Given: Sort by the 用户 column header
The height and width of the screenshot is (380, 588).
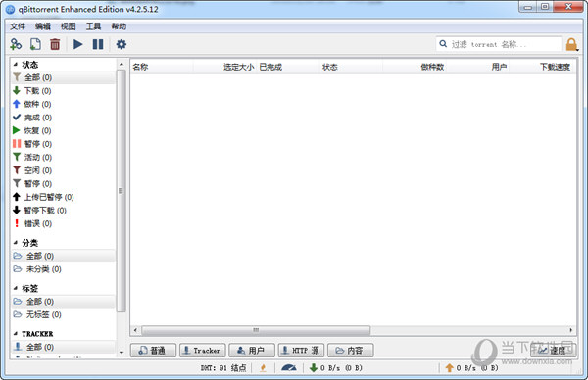Looking at the screenshot, I should point(478,67).
